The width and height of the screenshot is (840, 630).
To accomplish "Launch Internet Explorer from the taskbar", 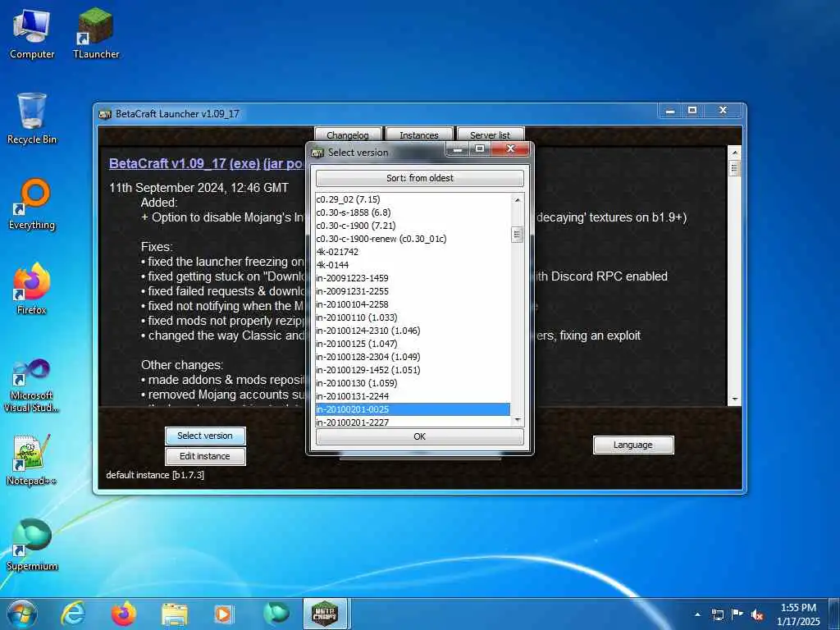I will [73, 614].
